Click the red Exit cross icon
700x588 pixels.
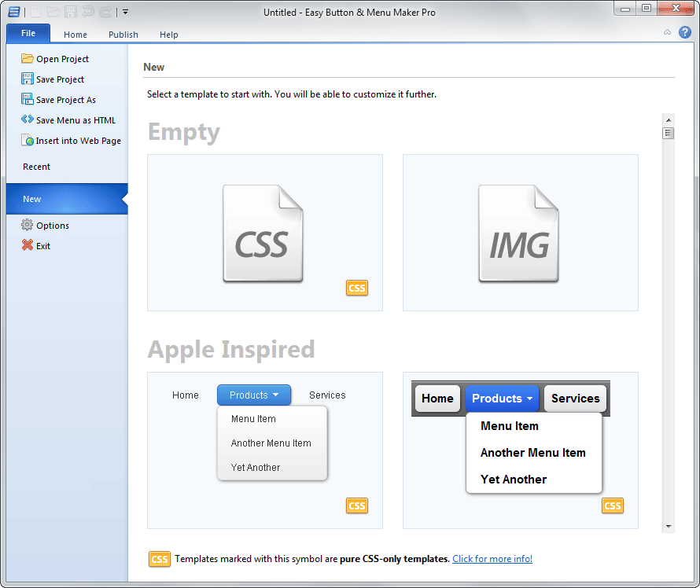pyautogui.click(x=28, y=246)
